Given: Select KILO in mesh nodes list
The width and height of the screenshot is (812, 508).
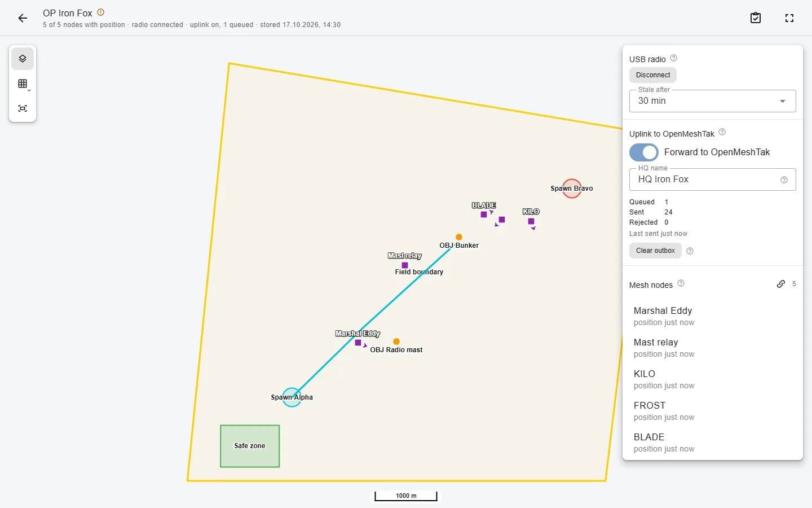Looking at the screenshot, I should coord(713,379).
